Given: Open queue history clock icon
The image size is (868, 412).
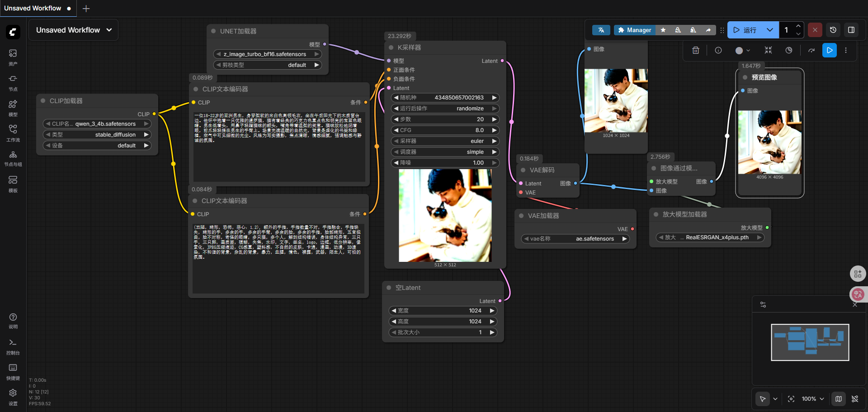Looking at the screenshot, I should [x=833, y=30].
